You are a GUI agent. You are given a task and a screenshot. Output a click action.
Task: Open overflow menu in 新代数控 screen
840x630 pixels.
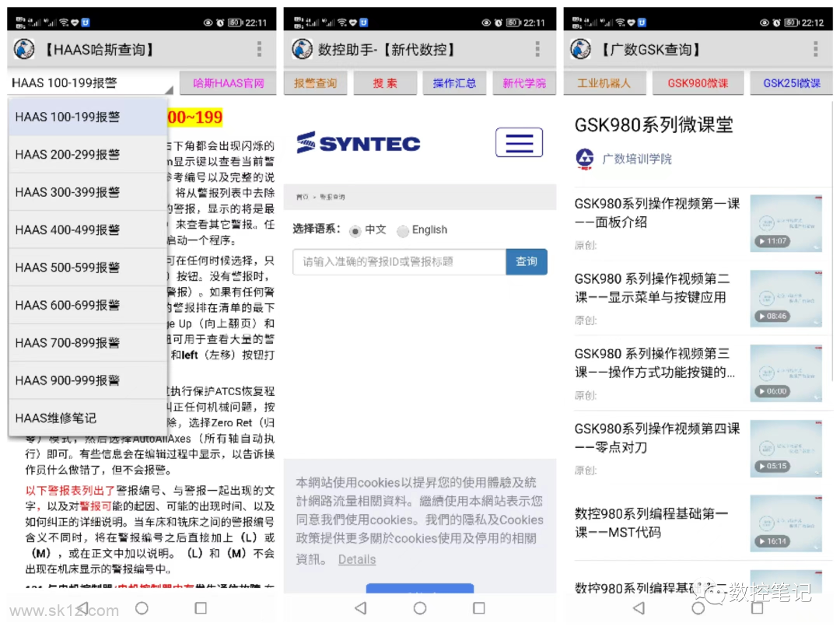[537, 49]
